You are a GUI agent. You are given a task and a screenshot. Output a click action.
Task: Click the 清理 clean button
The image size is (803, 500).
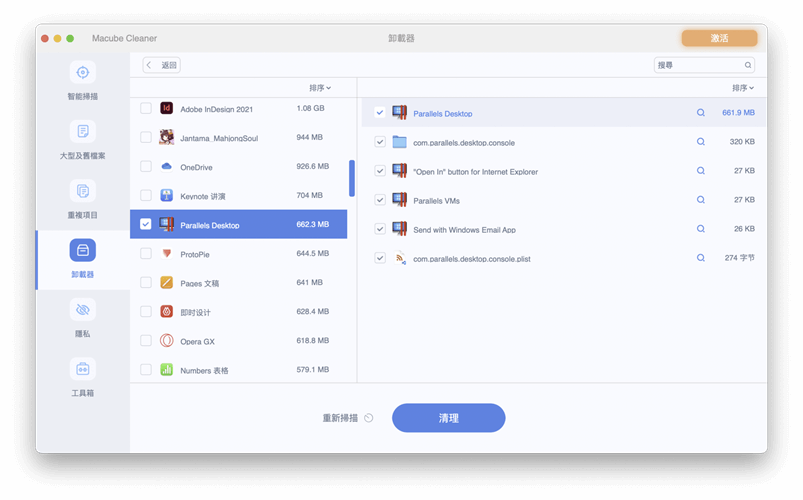(449, 418)
